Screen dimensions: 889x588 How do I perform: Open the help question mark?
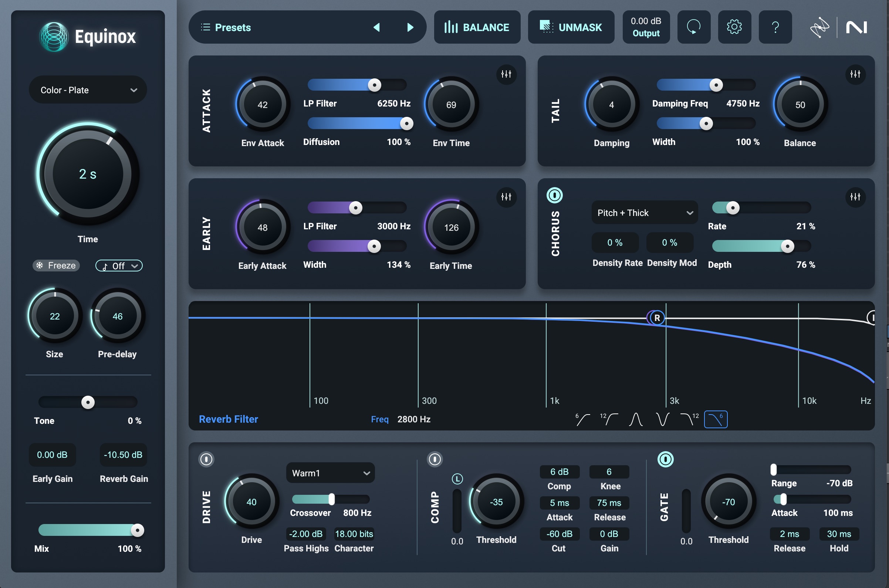click(775, 27)
